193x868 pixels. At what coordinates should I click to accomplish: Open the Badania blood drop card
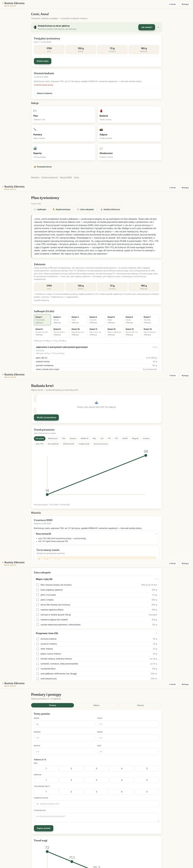tap(129, 115)
